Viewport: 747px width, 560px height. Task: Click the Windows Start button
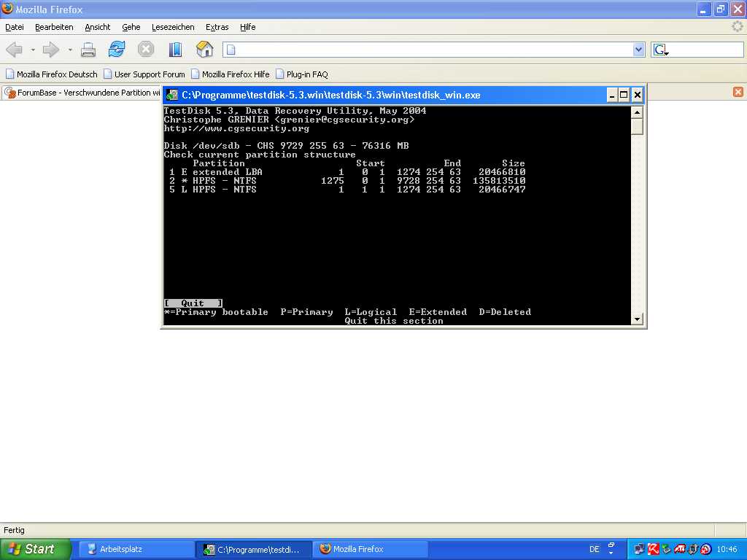pyautogui.click(x=35, y=549)
